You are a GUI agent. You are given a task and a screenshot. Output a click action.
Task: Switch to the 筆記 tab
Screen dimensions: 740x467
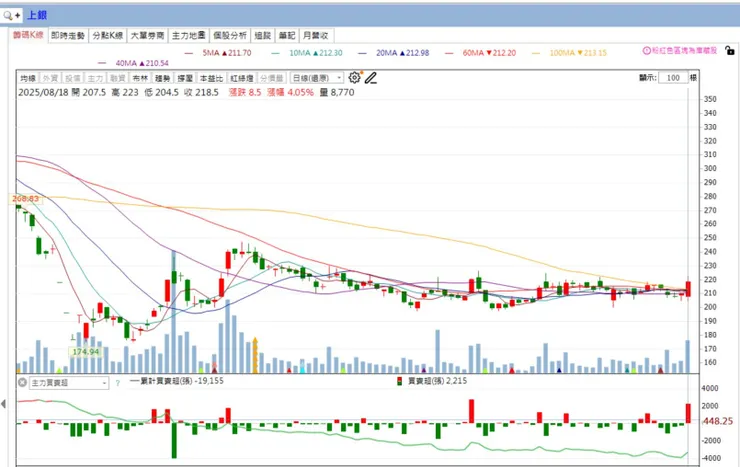pyautogui.click(x=287, y=35)
